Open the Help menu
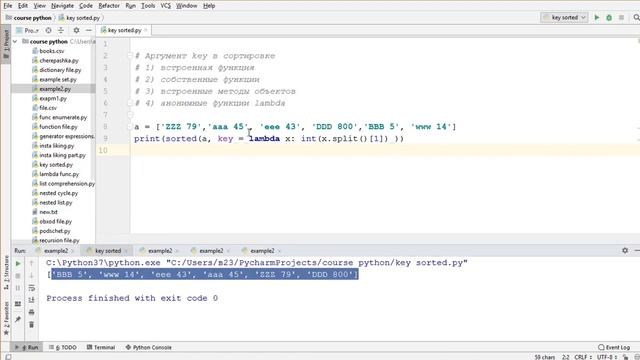Screen dimensions: 640x360 click(x=209, y=6)
